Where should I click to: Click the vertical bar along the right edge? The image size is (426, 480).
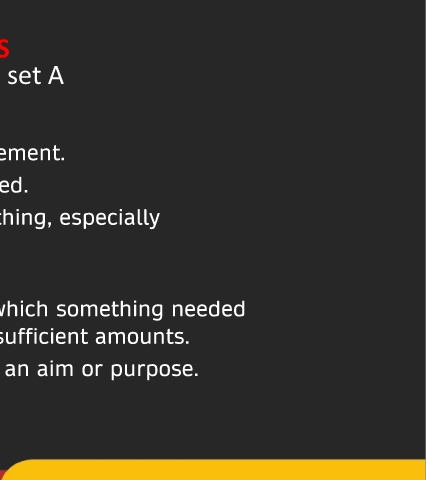(425, 230)
